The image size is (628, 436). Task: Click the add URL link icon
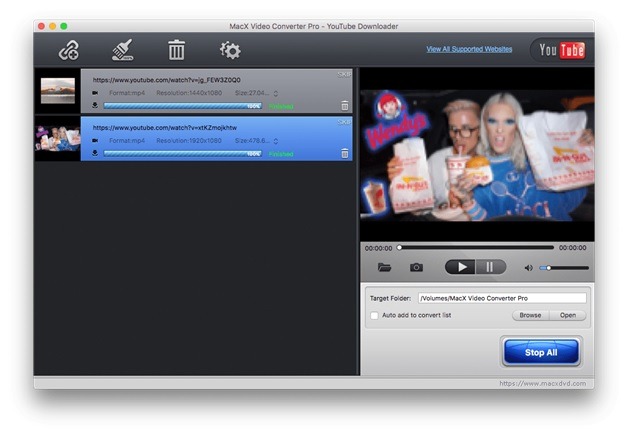tap(69, 51)
